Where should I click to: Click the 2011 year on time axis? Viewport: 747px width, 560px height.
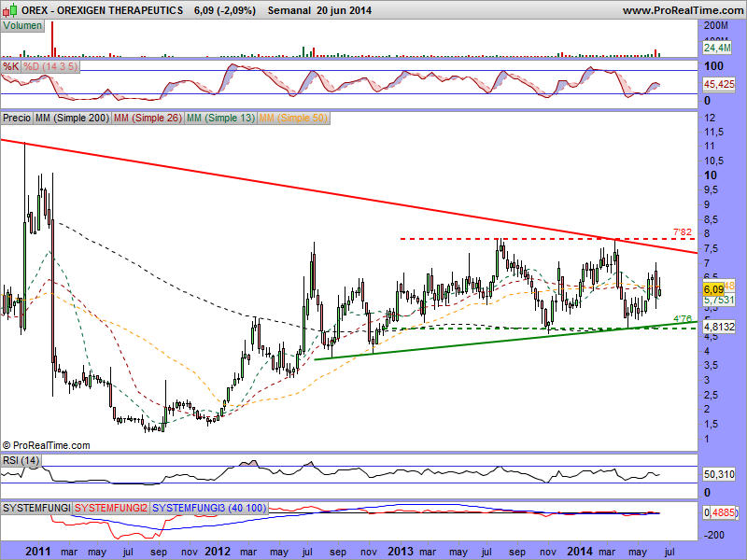37,552
